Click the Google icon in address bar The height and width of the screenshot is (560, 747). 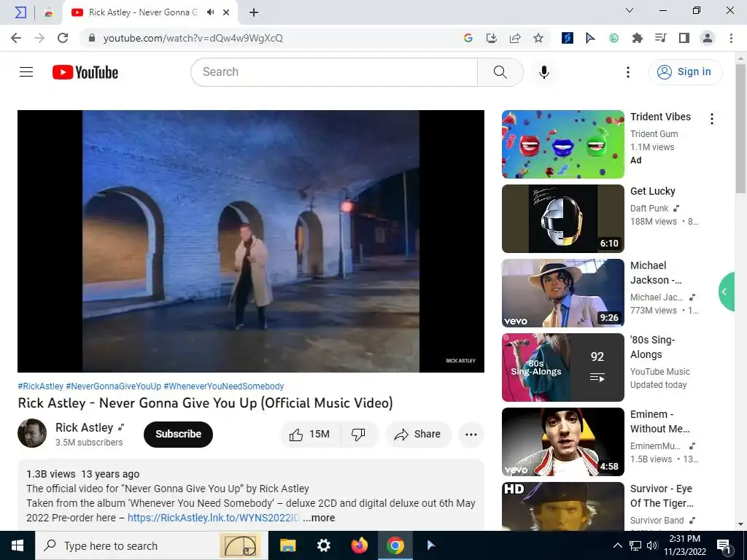click(468, 38)
